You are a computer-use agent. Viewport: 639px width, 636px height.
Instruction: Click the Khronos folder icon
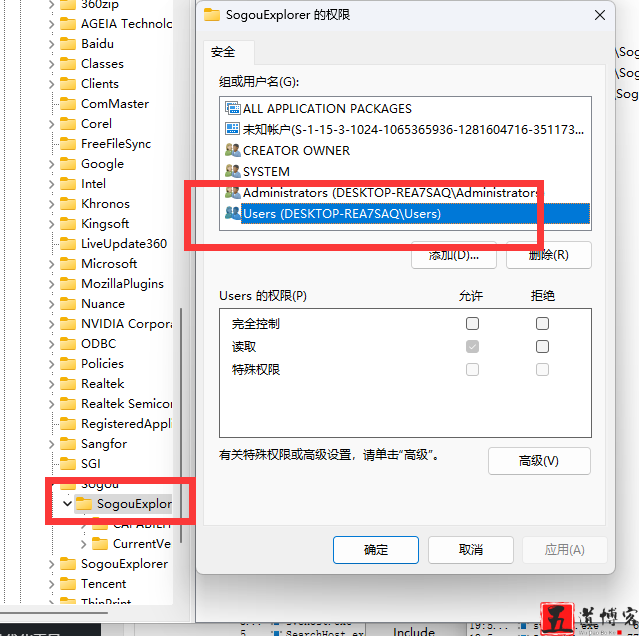[68, 204]
